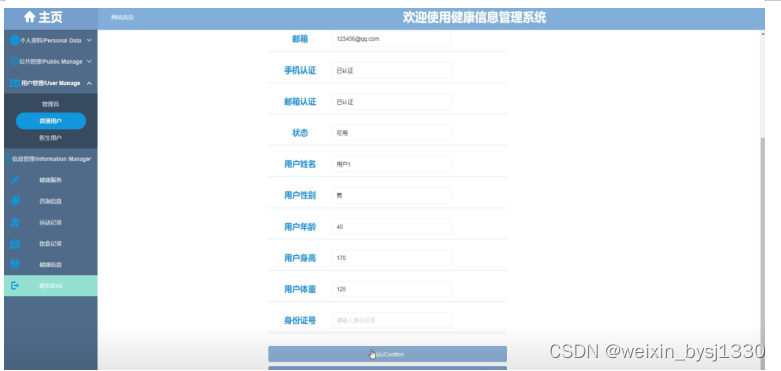781x371 pixels.
Task: Collapse the User Manage chevron
Action: coord(89,83)
